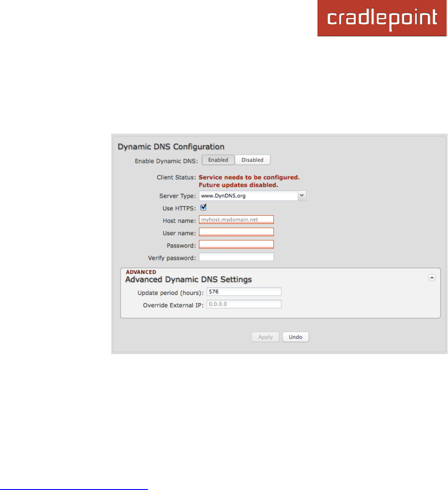
Task: Focus the User name field
Action: tap(236, 232)
